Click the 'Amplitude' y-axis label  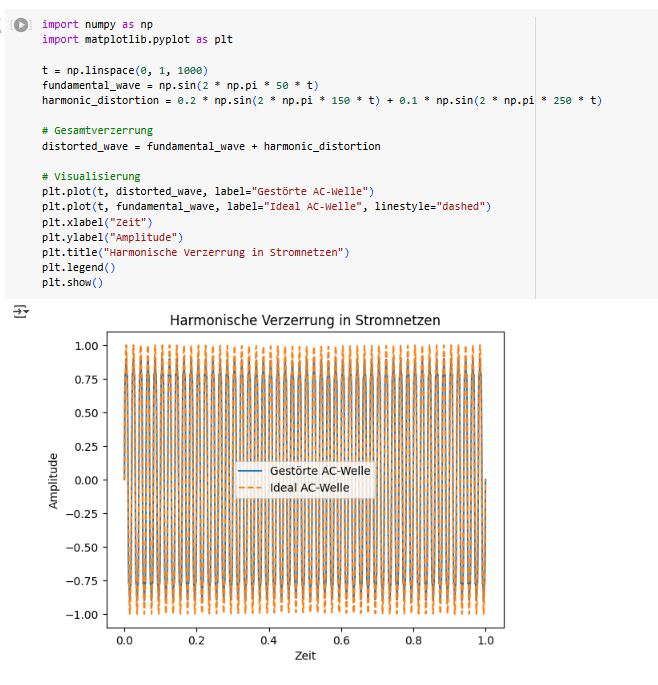click(54, 481)
